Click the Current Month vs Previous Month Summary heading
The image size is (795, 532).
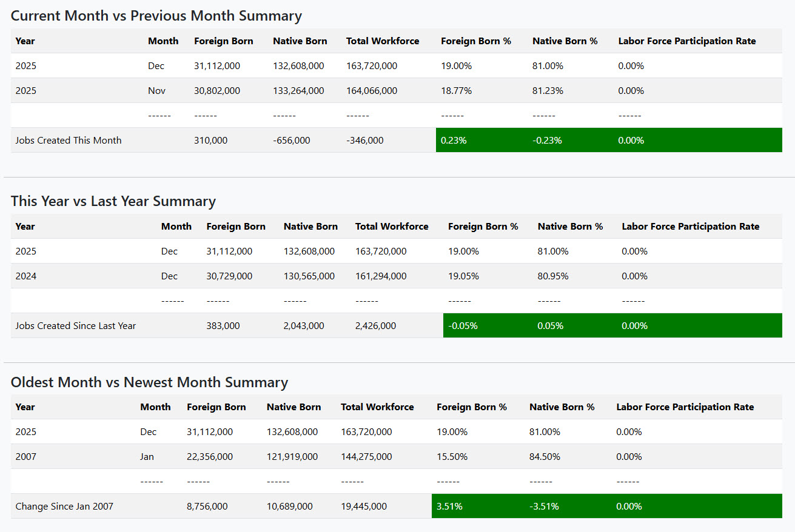pyautogui.click(x=156, y=16)
